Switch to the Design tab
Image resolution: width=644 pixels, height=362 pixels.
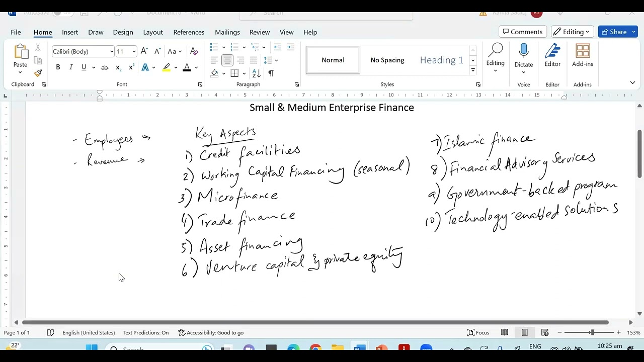click(x=123, y=32)
